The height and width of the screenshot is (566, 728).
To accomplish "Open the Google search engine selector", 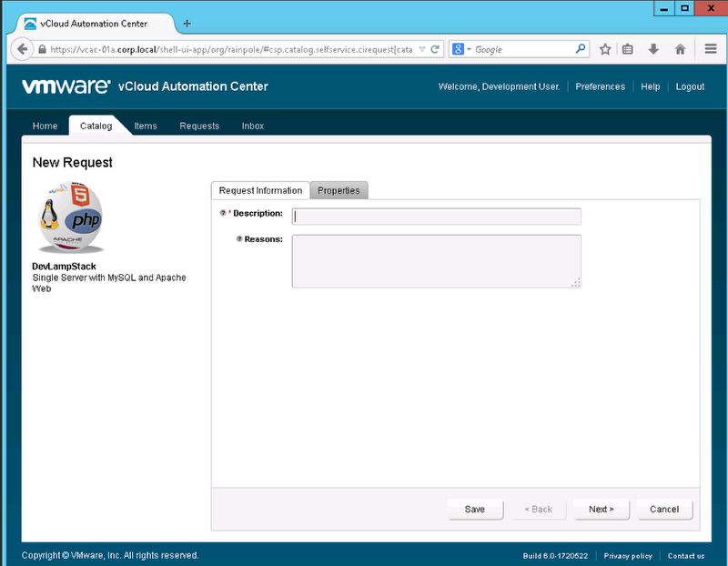I will coord(461,49).
